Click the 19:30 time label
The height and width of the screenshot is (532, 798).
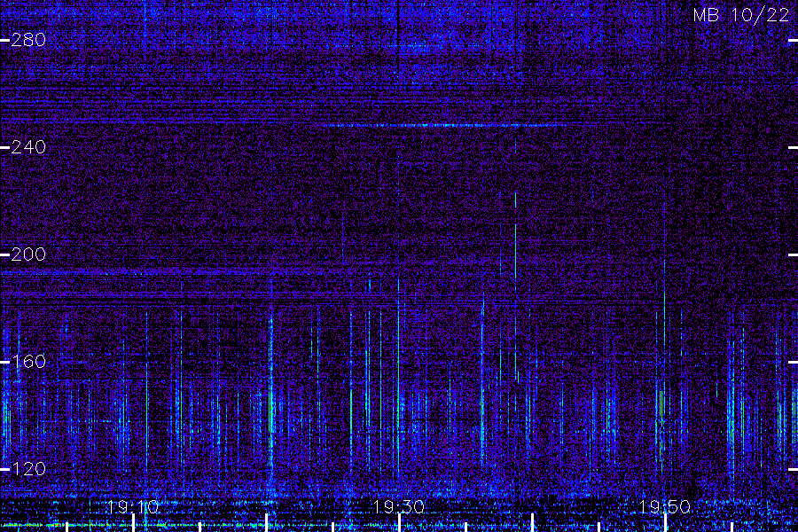pos(399,507)
